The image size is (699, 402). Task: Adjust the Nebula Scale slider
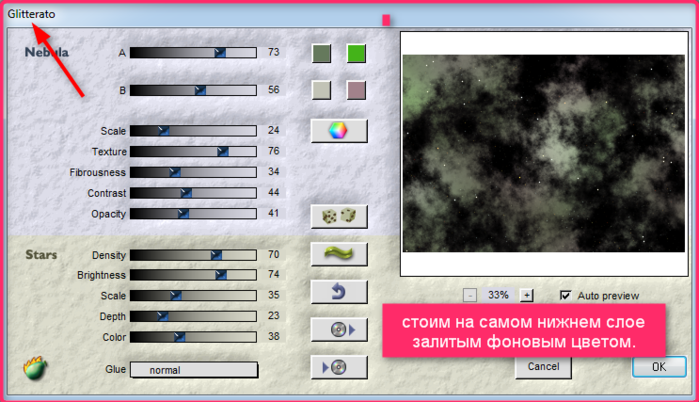[x=193, y=131]
